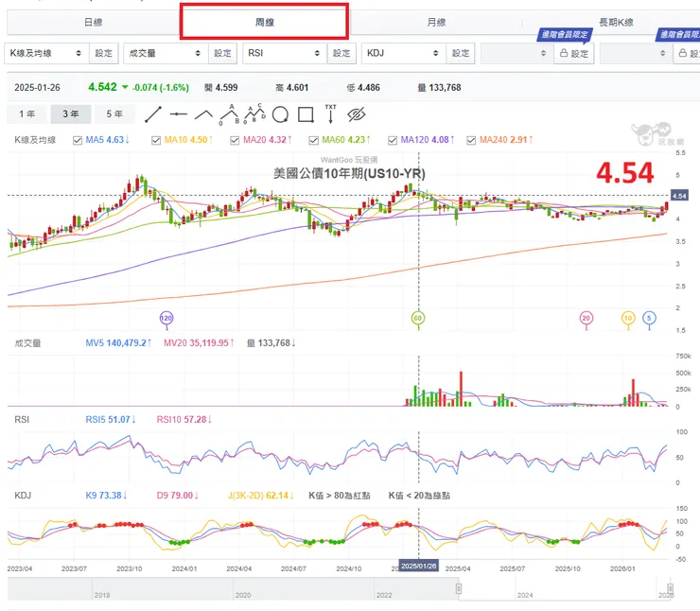Open the RSI indicator dropdown
Image resolution: width=700 pixels, height=611 pixels.
(285, 53)
